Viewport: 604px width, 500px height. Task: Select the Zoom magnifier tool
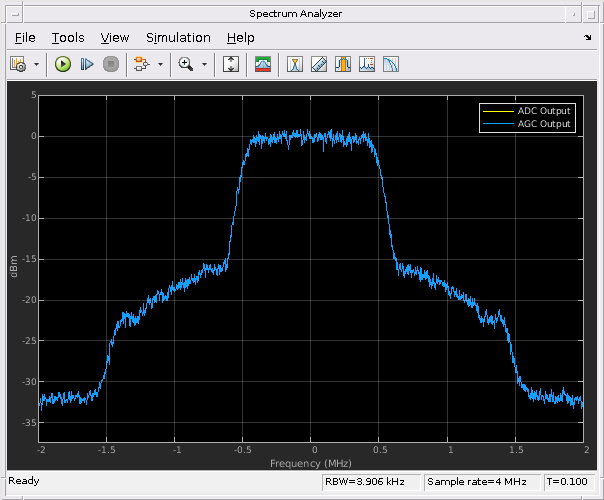185,64
